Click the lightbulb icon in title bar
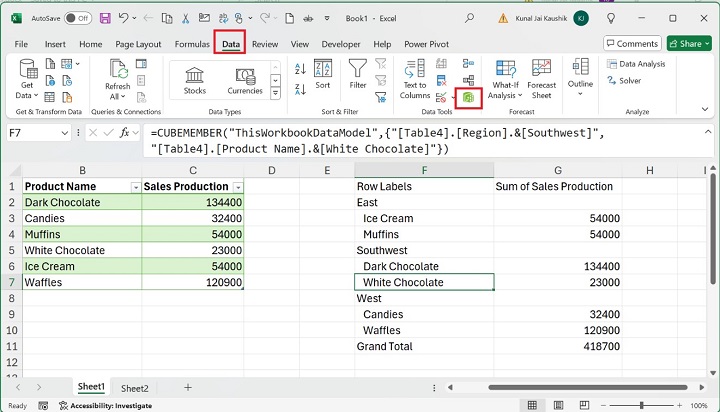This screenshot has width=720, height=412. 611,18
